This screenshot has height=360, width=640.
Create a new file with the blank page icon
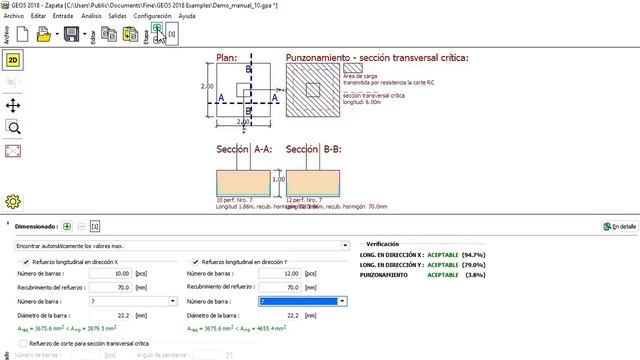(x=22, y=34)
